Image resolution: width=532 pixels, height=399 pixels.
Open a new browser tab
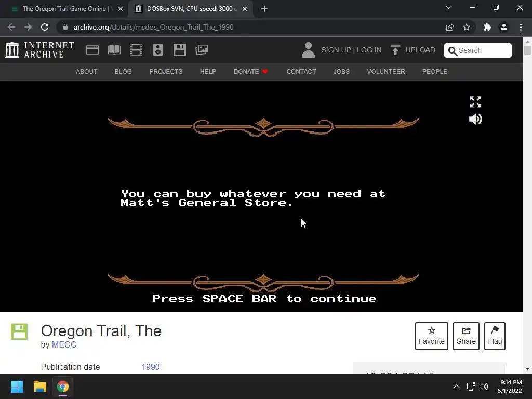tap(264, 9)
